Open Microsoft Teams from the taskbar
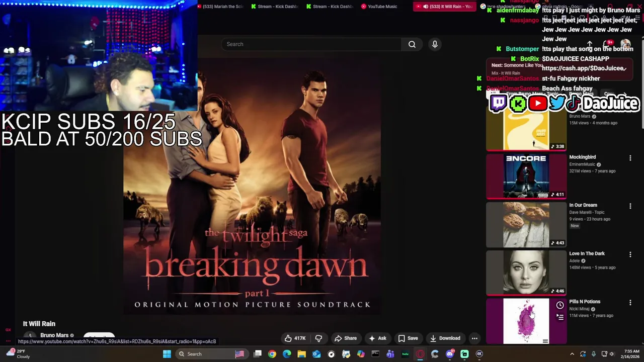This screenshot has height=362, width=644. (x=390, y=354)
